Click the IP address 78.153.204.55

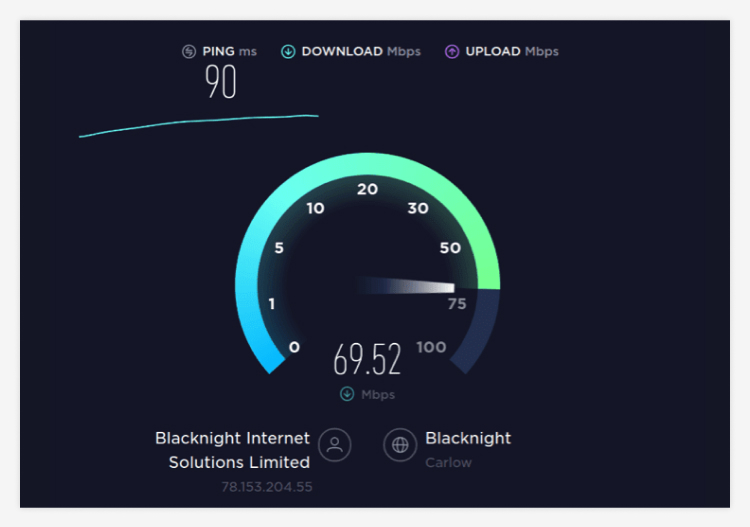[268, 487]
